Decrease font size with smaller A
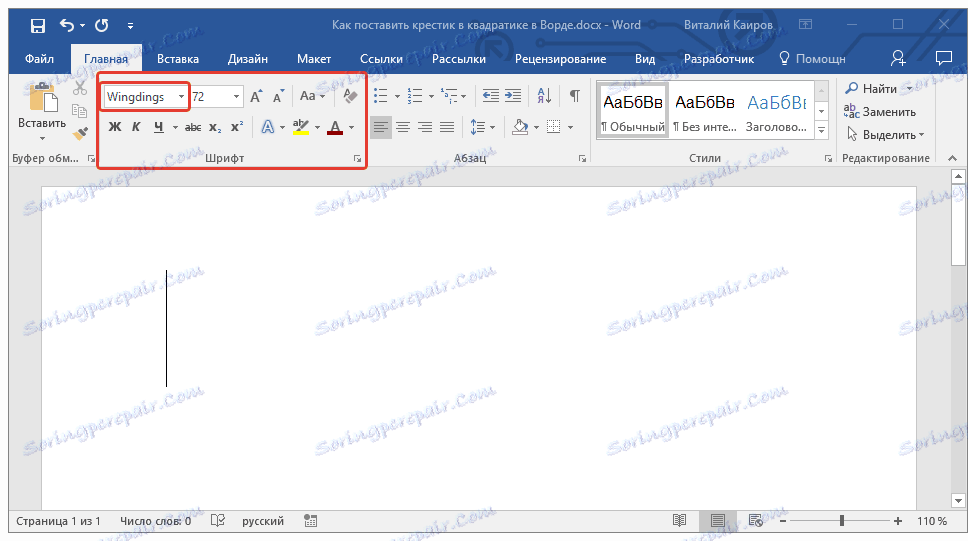 [278, 96]
